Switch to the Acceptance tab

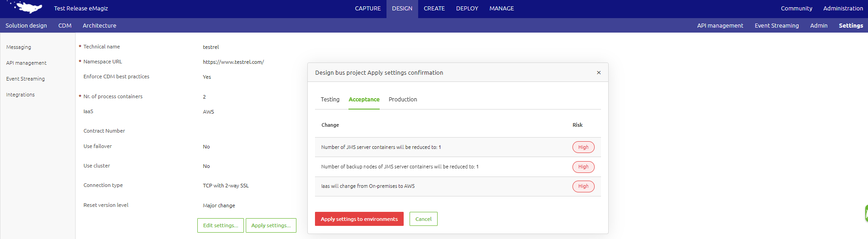click(364, 100)
